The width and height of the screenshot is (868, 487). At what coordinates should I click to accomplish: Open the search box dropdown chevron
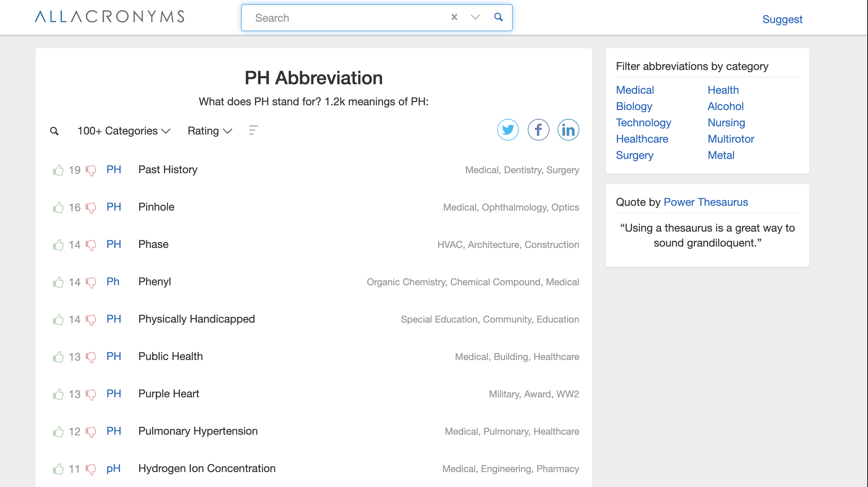pos(475,17)
